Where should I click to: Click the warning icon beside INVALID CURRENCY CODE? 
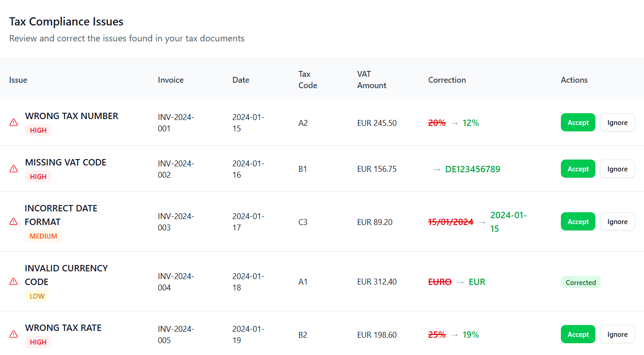(13, 281)
